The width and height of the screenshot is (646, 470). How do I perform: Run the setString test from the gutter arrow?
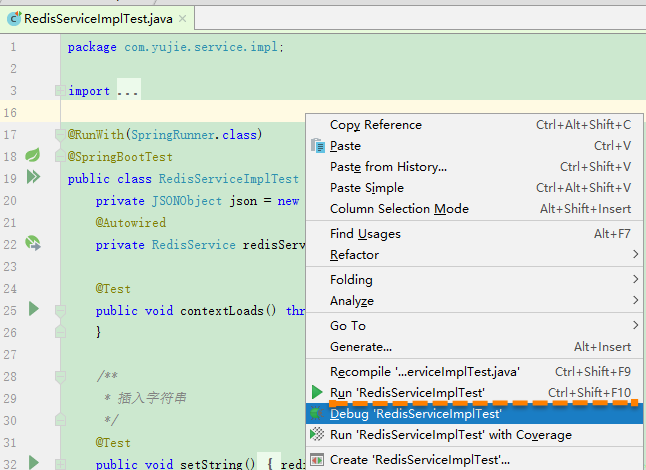(34, 463)
